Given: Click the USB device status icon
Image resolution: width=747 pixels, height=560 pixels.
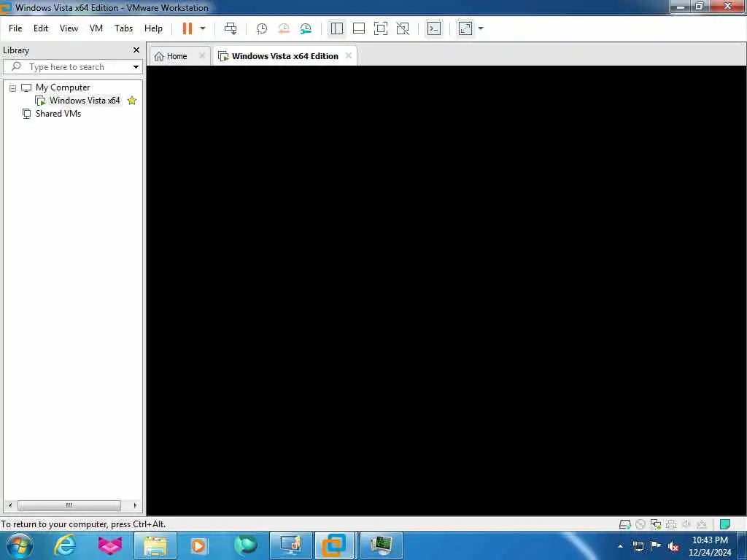Looking at the screenshot, I should click(702, 524).
